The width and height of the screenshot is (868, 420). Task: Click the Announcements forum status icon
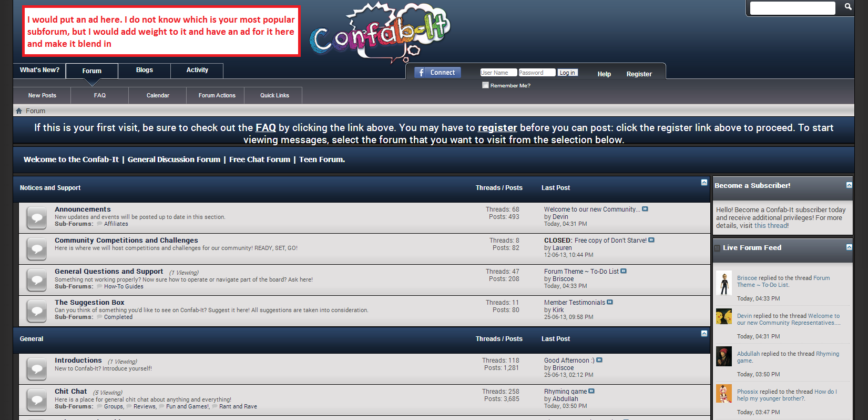click(37, 218)
